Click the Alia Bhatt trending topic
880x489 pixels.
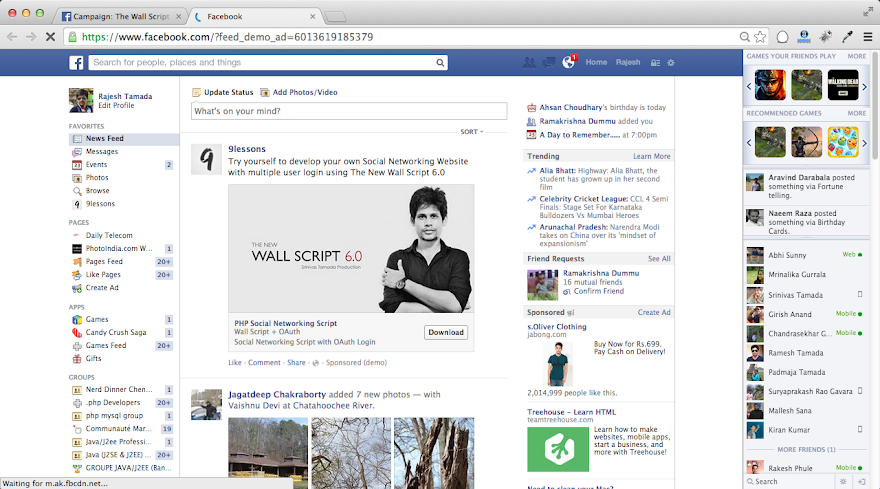(x=557, y=171)
